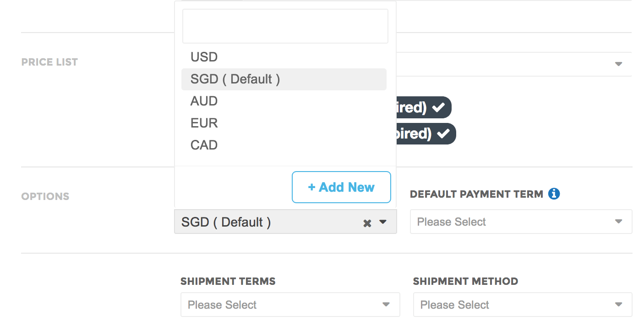The width and height of the screenshot is (644, 322).
Task: Click the info icon beside Default Payment Term
Action: tap(554, 194)
